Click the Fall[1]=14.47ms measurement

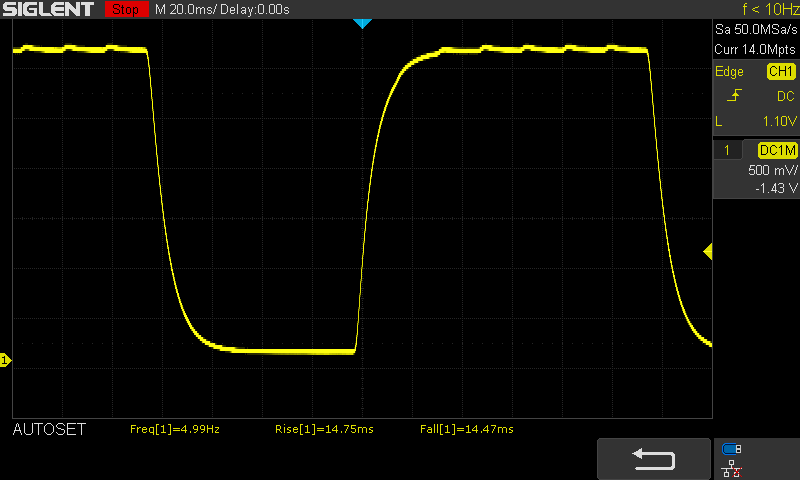coord(467,430)
